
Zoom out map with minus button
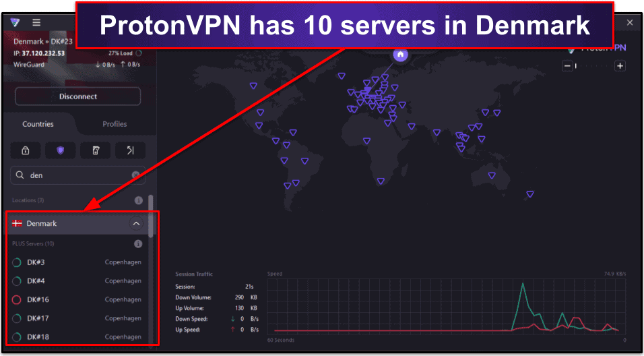tap(567, 66)
